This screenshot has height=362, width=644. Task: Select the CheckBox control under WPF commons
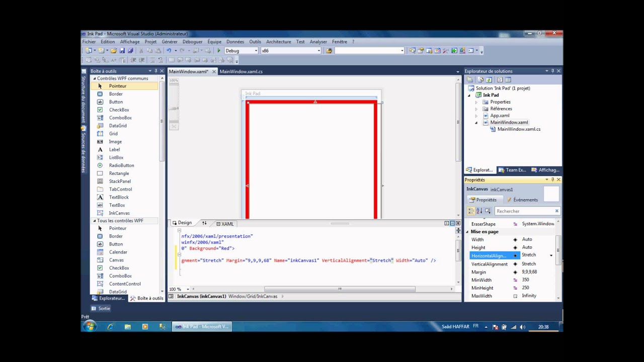pyautogui.click(x=124, y=110)
